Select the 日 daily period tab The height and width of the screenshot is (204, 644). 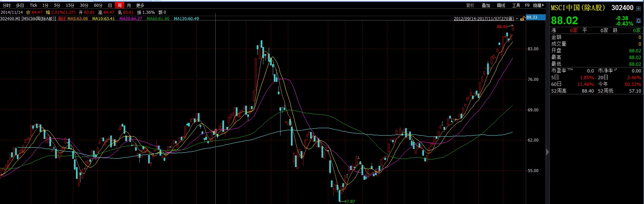click(110, 5)
